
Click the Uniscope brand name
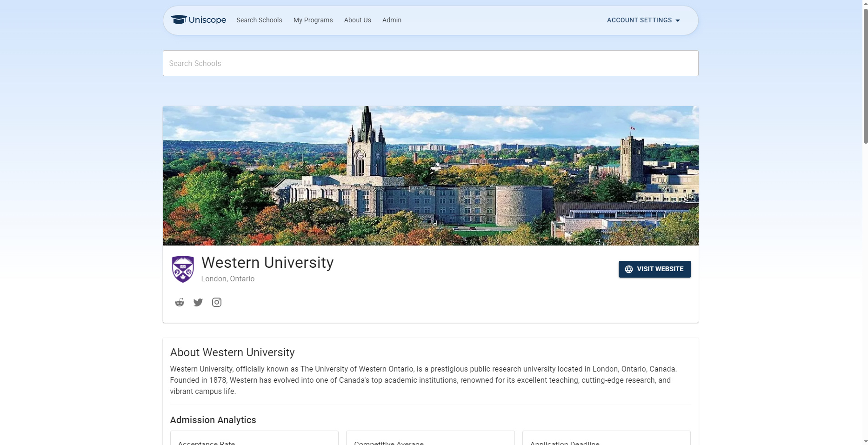point(207,20)
